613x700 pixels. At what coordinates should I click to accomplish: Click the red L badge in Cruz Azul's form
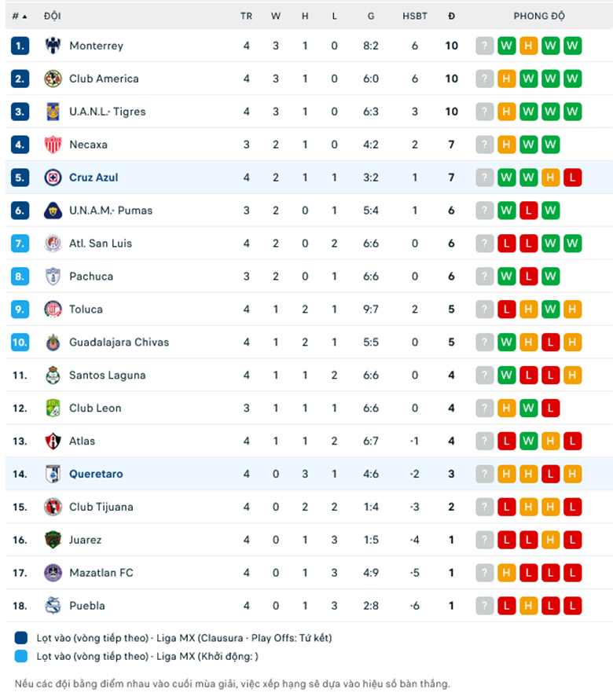[x=573, y=178]
